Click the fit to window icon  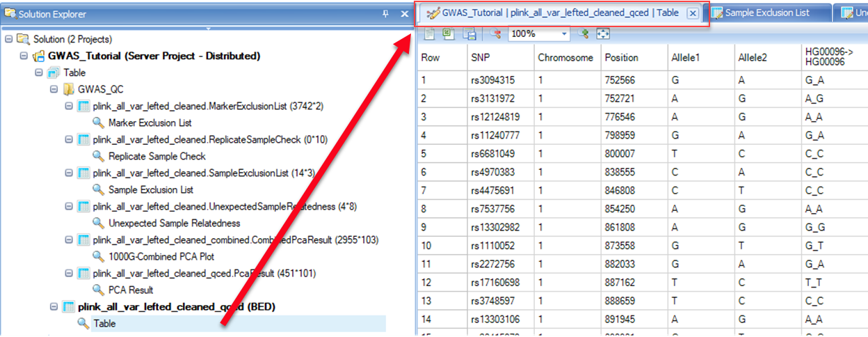603,34
